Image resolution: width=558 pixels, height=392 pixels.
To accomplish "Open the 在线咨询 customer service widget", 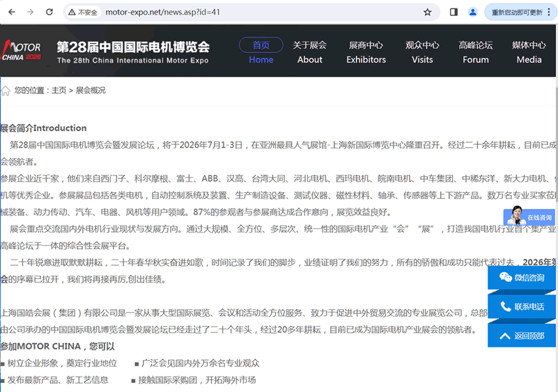I will [529, 217].
